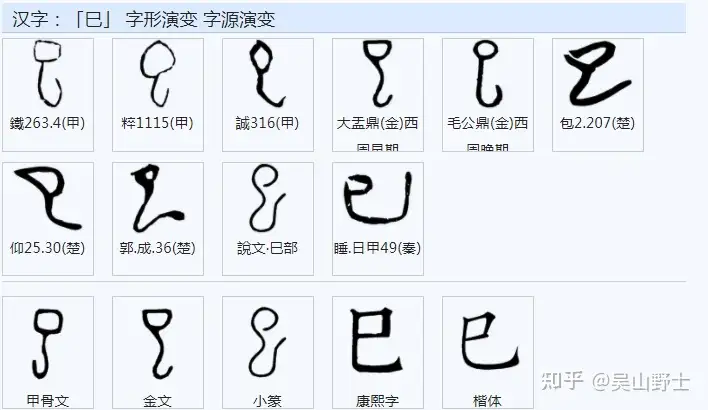Click the 鐵263.4(甲) caption text
The image size is (708, 410).
47,123
